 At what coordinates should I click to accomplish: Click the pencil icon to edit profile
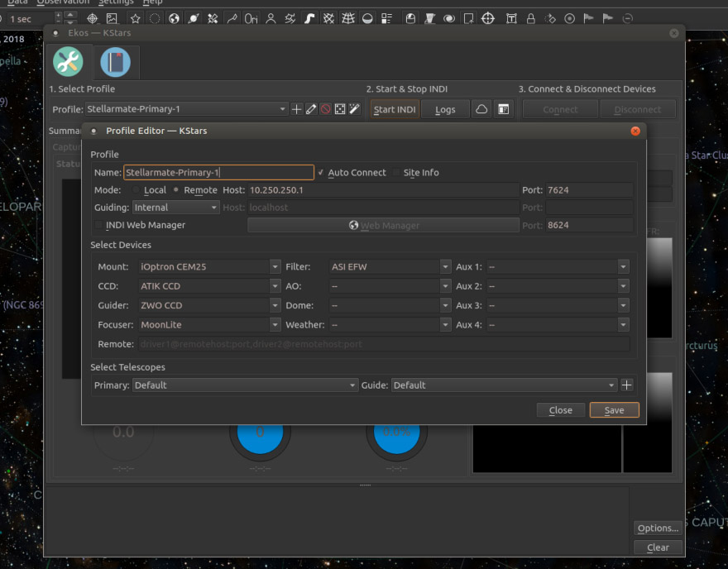tap(311, 109)
